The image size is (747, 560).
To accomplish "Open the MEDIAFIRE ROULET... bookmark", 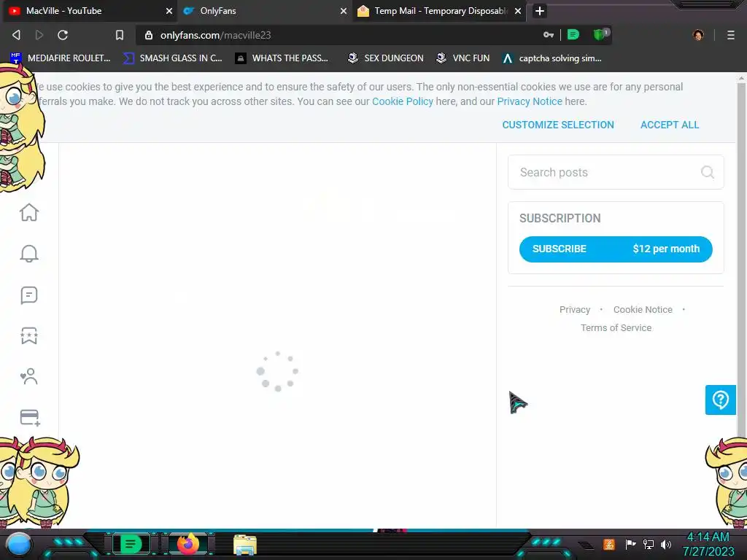I will coord(61,58).
